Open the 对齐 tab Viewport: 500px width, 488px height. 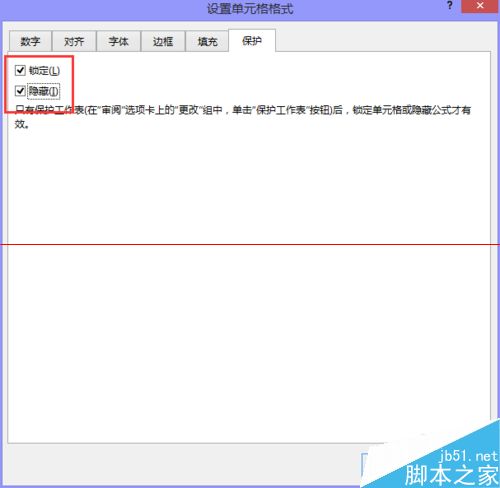(x=74, y=41)
